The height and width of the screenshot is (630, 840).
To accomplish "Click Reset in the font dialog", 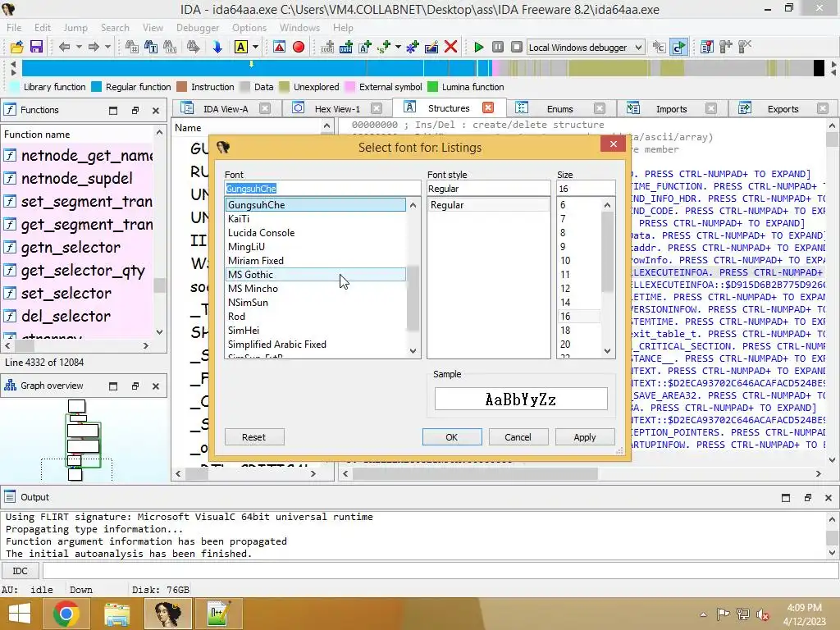I will coord(254,437).
